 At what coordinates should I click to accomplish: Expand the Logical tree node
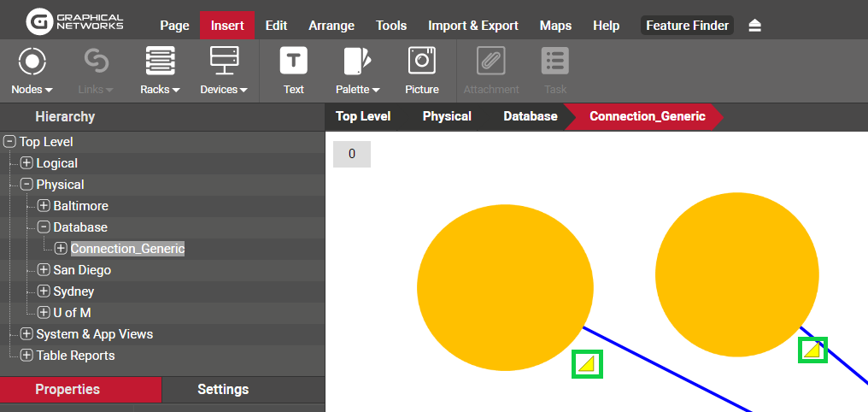(x=26, y=163)
